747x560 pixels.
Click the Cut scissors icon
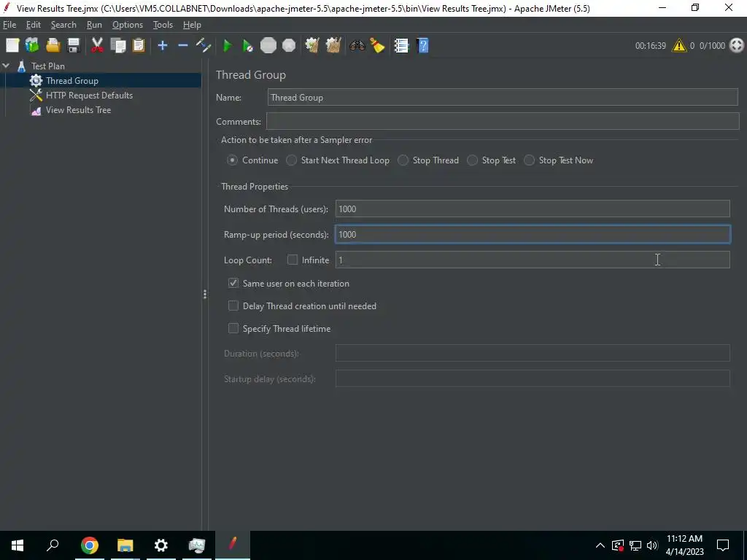tap(97, 46)
